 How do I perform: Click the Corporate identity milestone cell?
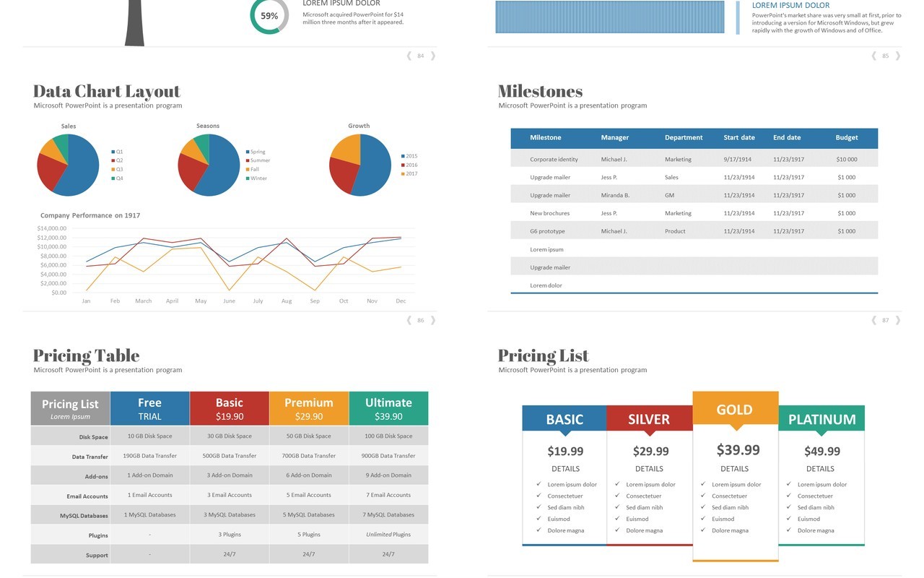click(x=554, y=159)
